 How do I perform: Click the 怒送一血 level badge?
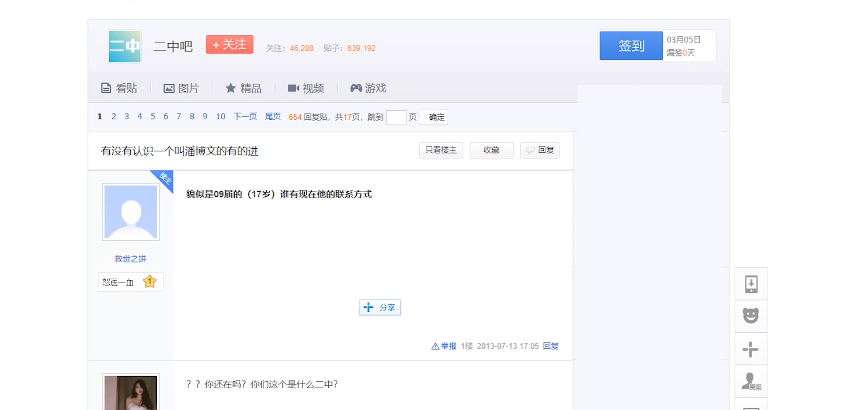(130, 282)
